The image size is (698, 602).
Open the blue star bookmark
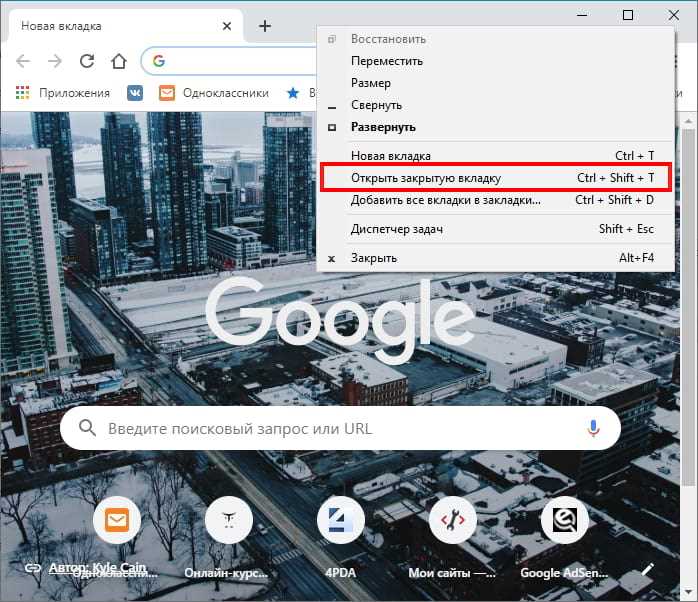(293, 93)
